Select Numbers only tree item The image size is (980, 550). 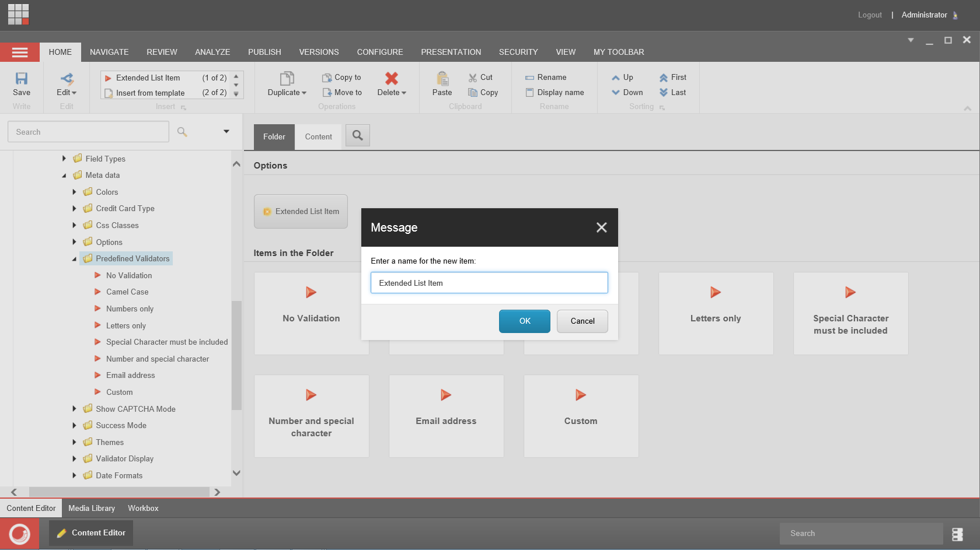click(130, 309)
